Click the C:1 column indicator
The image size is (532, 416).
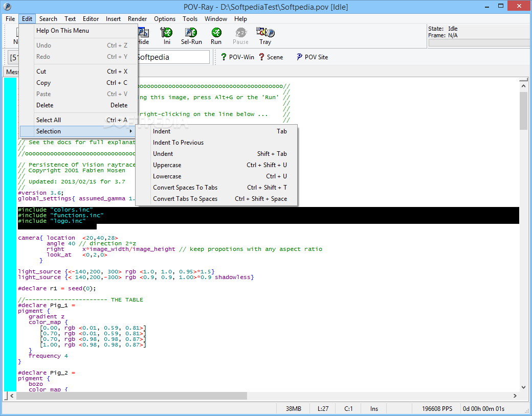tap(348, 408)
